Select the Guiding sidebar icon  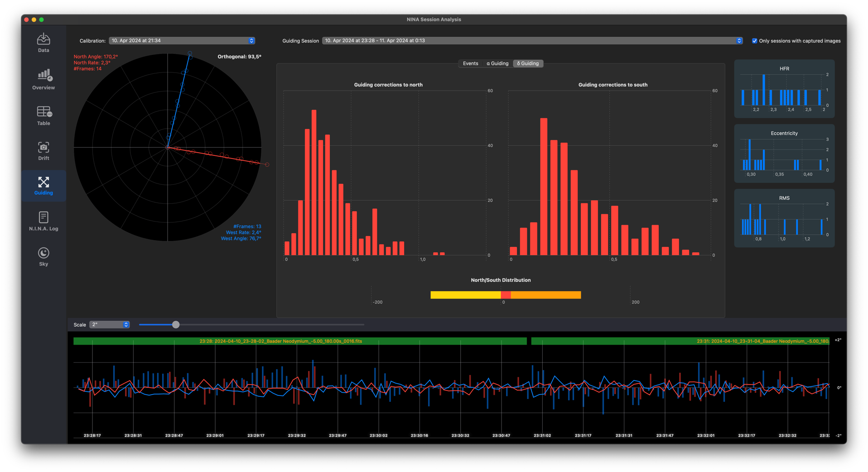43,186
